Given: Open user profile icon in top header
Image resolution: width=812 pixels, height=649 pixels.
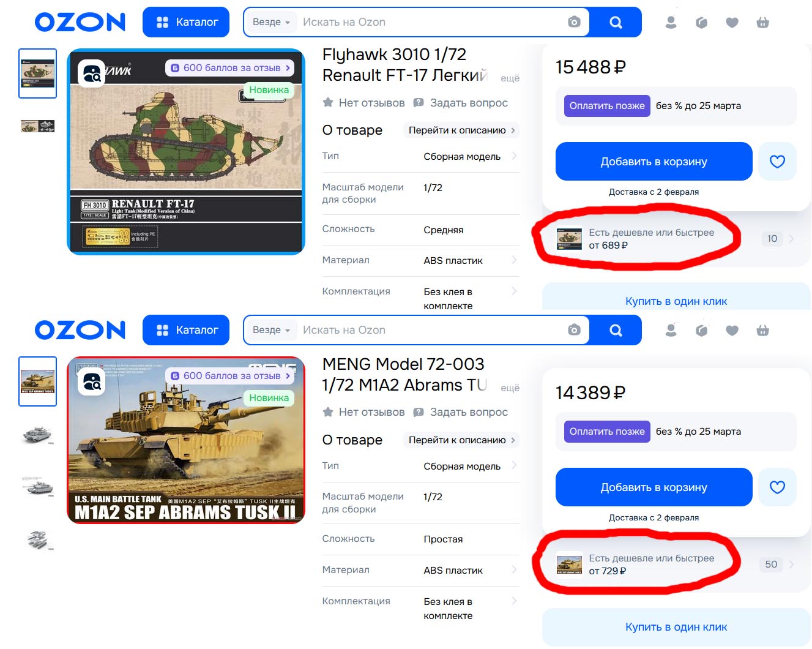Looking at the screenshot, I should coord(671,23).
